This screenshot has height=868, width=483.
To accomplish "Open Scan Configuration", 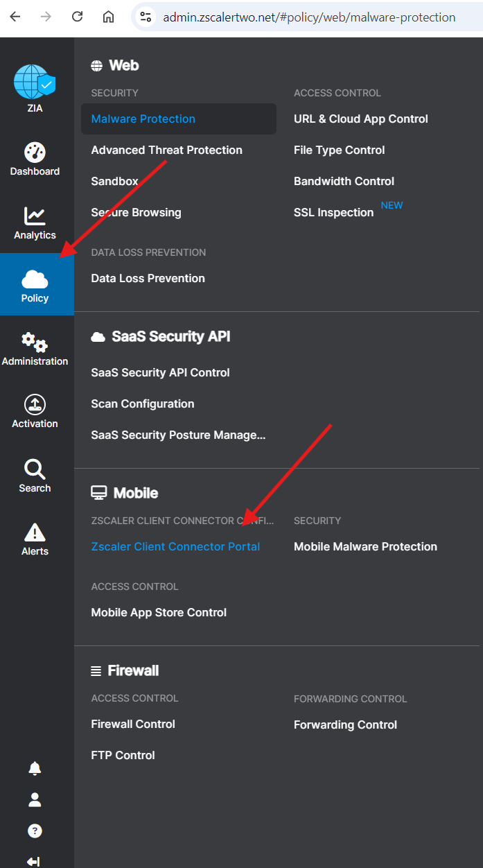I will click(x=143, y=403).
